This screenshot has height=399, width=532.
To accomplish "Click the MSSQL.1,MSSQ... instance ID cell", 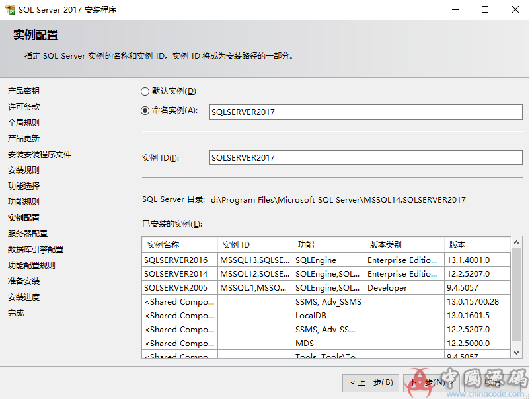I will point(255,288).
